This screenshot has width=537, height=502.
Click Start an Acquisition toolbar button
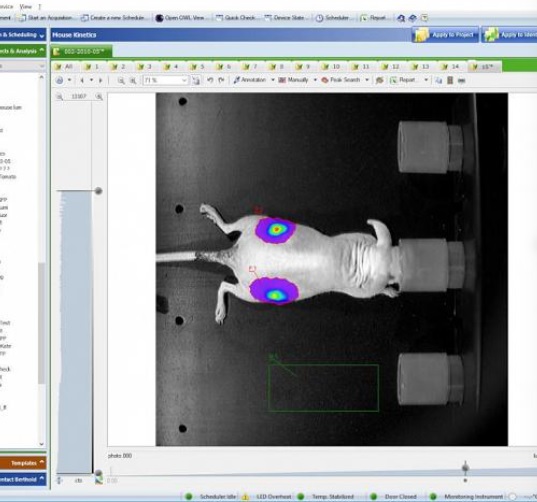coord(46,18)
